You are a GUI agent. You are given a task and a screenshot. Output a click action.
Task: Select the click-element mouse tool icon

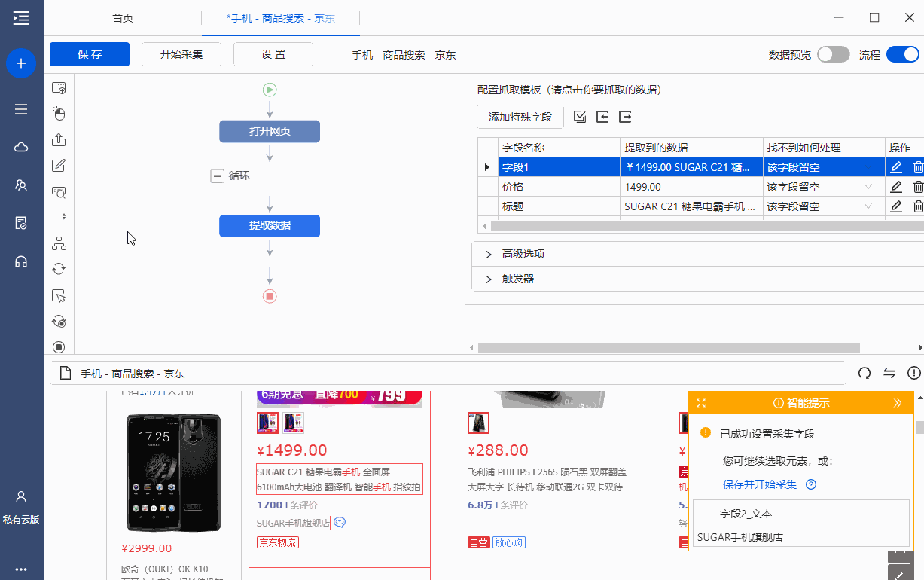[59, 114]
